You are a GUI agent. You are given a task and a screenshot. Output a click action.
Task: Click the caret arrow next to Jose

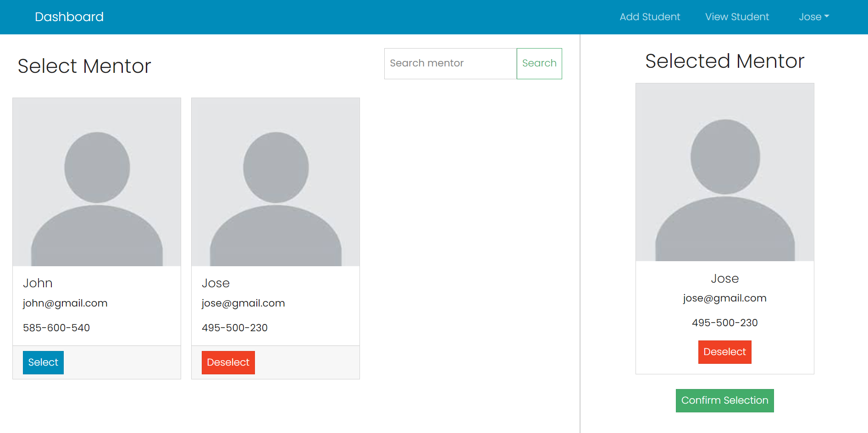(x=827, y=17)
